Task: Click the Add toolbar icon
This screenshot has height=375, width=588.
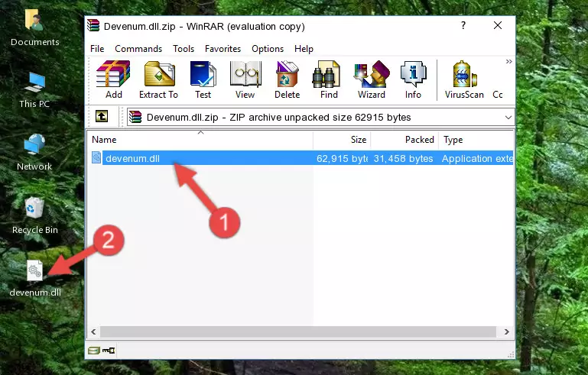Action: pos(113,79)
